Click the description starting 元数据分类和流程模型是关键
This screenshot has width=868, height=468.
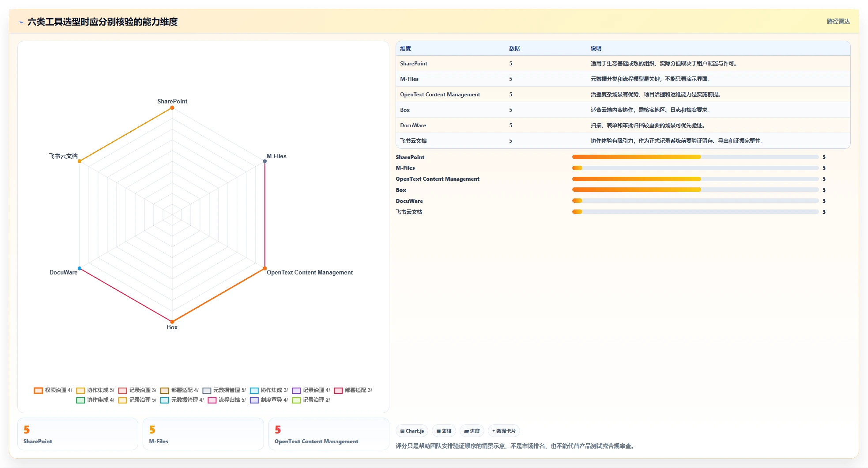tap(651, 79)
